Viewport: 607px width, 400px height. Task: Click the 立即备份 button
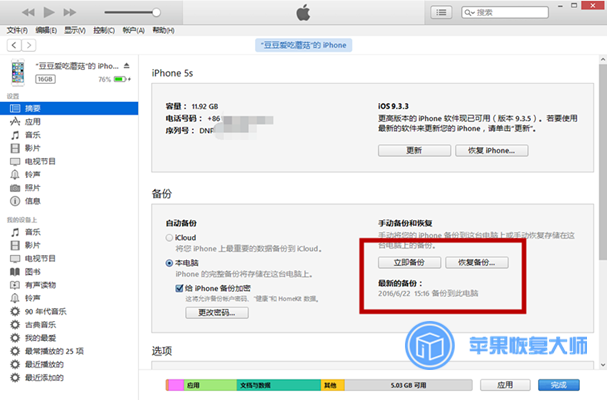coord(409,263)
